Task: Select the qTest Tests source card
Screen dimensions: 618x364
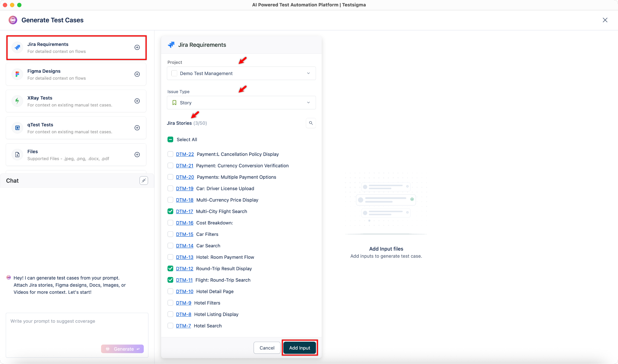Action: [76, 128]
